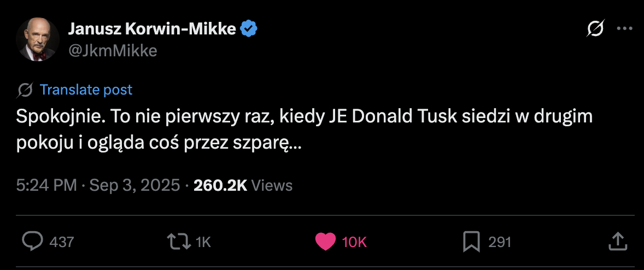The image size is (644, 270).
Task: Open Janusz Korwin-Mikke's profile picture
Action: tap(38, 39)
